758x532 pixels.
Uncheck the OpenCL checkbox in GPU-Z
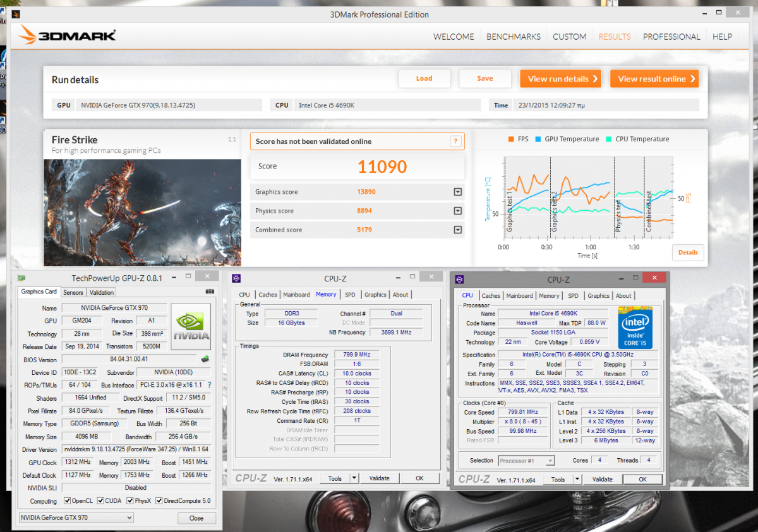(x=67, y=501)
